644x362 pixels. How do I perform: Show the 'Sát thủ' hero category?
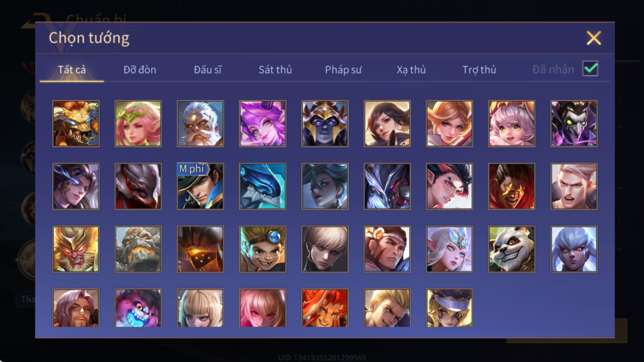click(275, 70)
